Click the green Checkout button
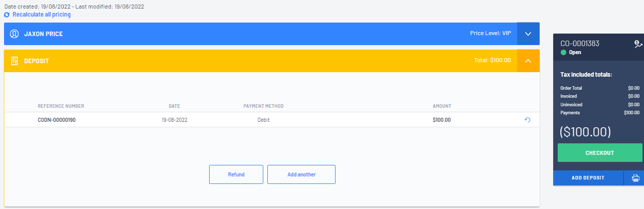The width and height of the screenshot is (644, 209). [600, 153]
